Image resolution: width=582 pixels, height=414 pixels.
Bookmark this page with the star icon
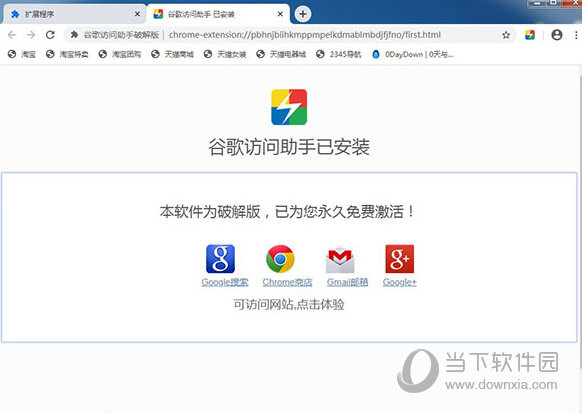pos(506,35)
